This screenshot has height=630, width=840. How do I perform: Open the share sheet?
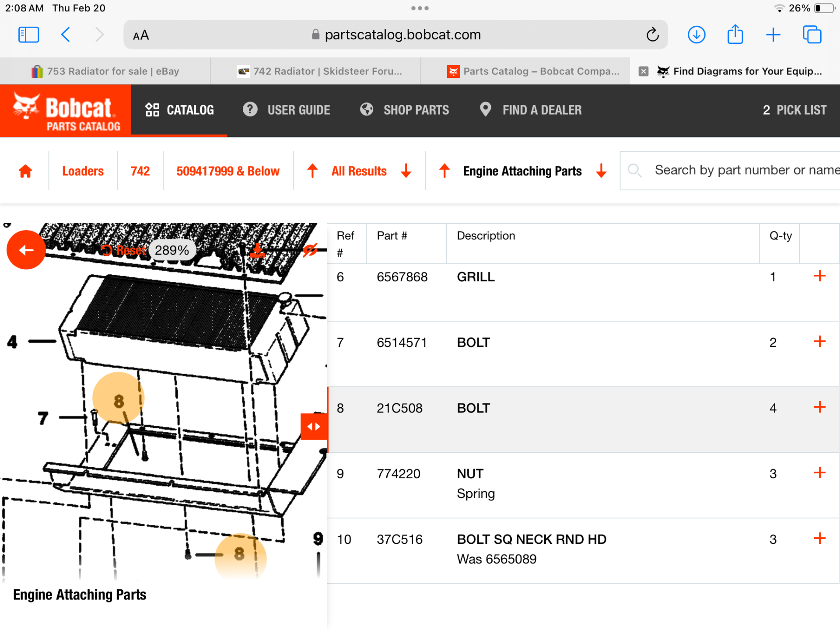pyautogui.click(x=735, y=34)
